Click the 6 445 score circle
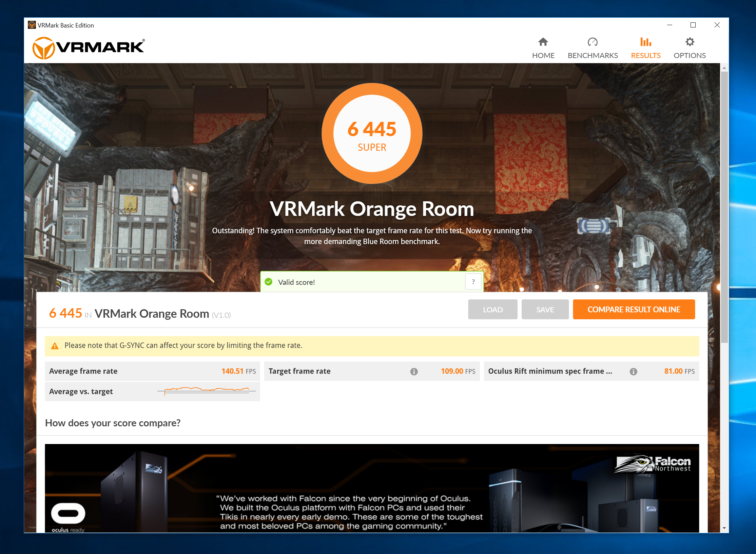This screenshot has height=554, width=756. pyautogui.click(x=372, y=133)
